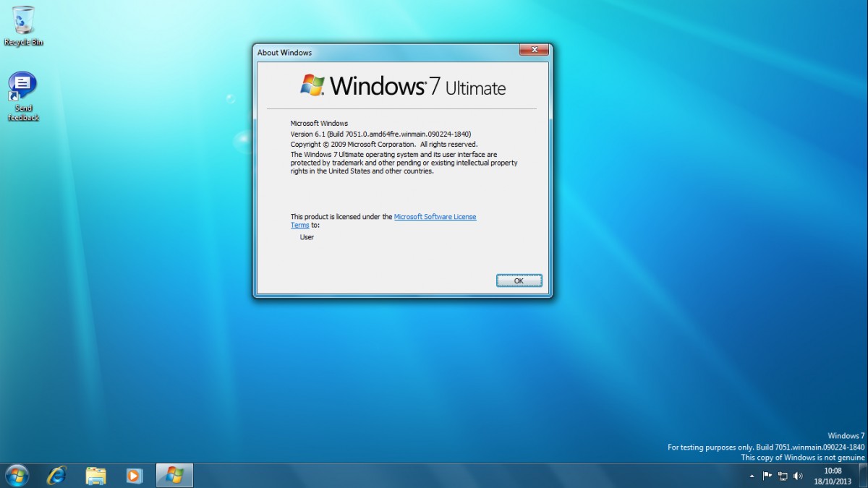Open the Send feedback desktop shortcut

(23, 97)
